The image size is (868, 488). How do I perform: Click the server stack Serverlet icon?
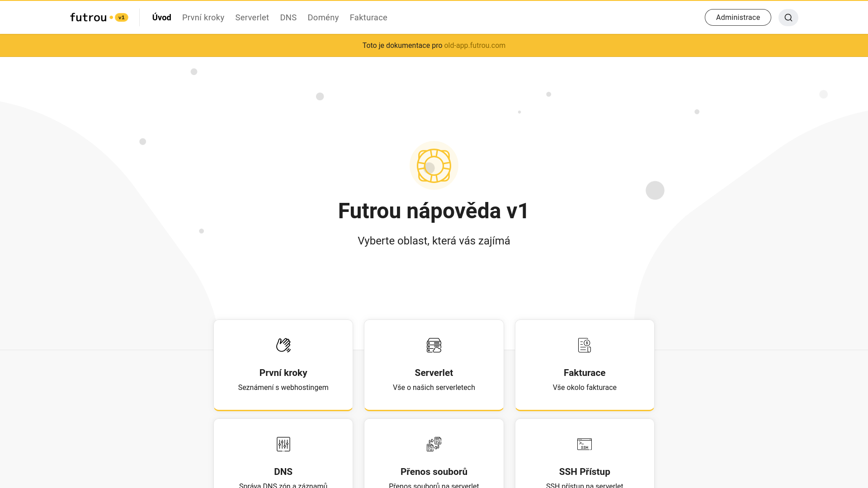(x=434, y=345)
